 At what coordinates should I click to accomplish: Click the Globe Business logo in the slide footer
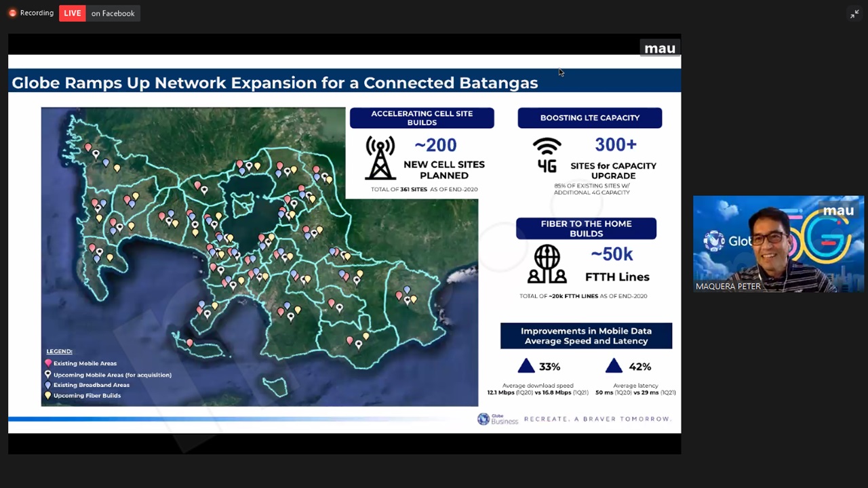(x=497, y=419)
